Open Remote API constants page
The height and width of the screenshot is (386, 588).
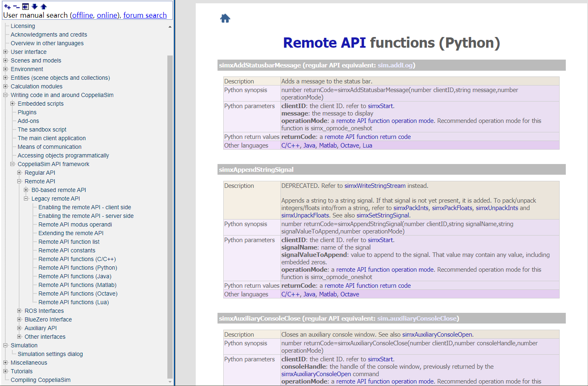click(x=67, y=250)
